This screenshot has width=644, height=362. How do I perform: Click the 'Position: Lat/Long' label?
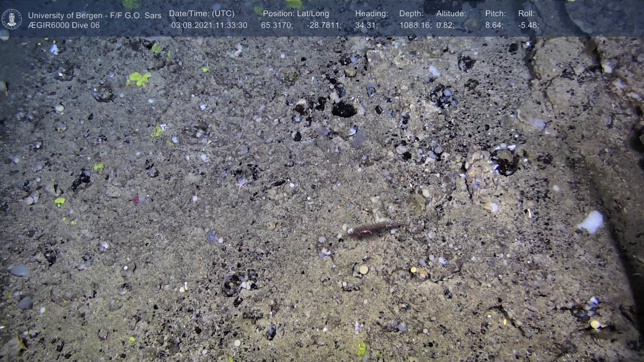pos(296,14)
